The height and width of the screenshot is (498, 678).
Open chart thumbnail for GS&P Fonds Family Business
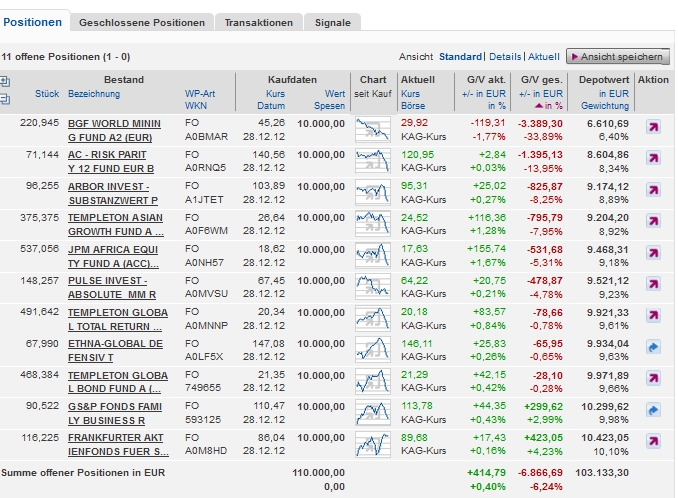(373, 412)
